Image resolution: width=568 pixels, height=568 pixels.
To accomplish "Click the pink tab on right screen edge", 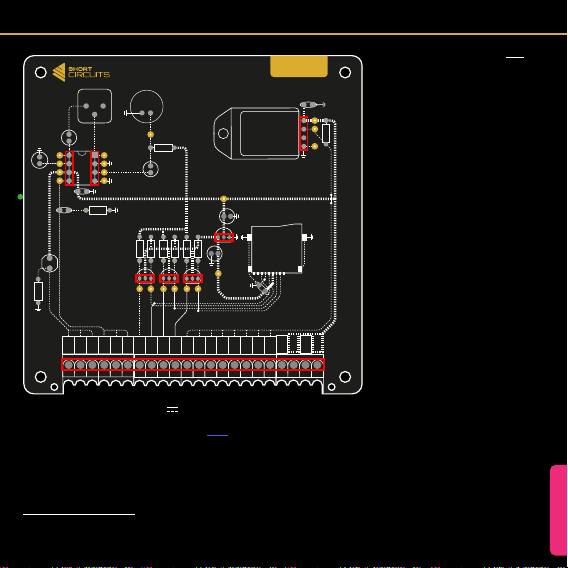I will tap(559, 510).
